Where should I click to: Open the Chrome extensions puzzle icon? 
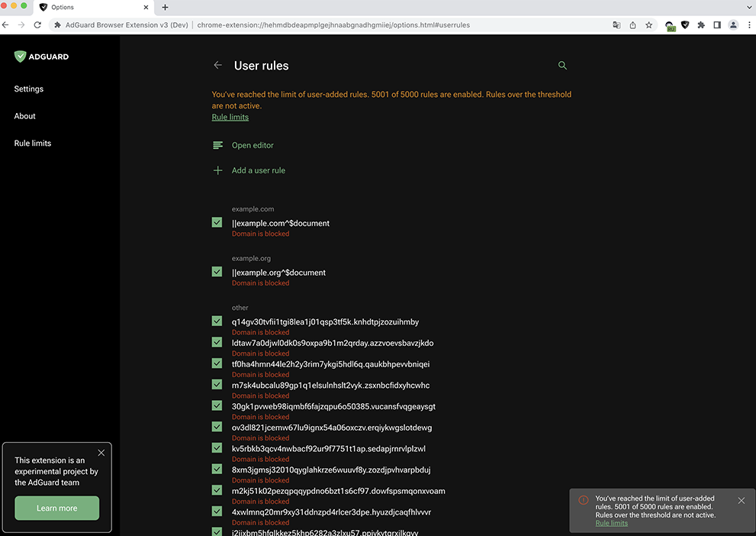(x=701, y=25)
